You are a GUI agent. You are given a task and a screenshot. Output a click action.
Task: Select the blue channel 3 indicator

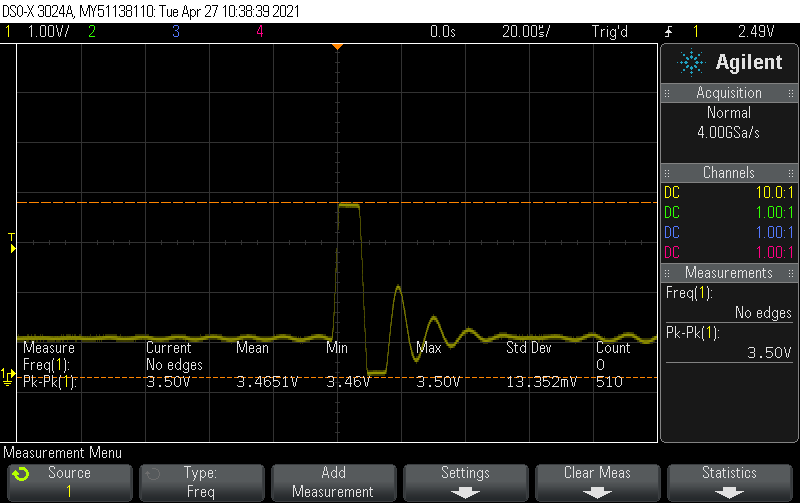(176, 32)
